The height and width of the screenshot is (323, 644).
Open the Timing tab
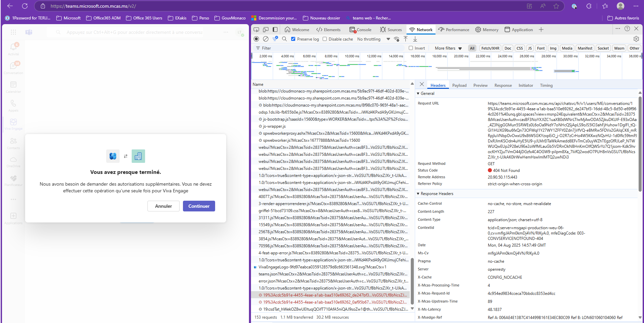pyautogui.click(x=546, y=85)
